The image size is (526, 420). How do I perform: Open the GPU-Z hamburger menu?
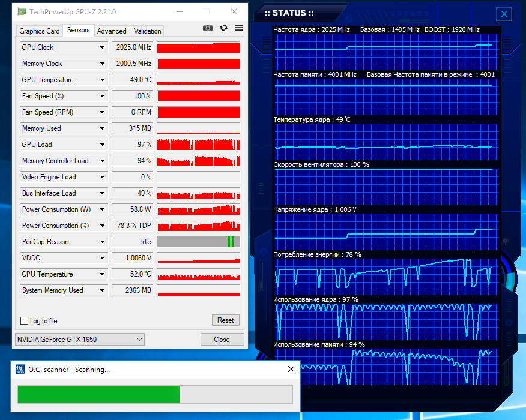pos(238,28)
